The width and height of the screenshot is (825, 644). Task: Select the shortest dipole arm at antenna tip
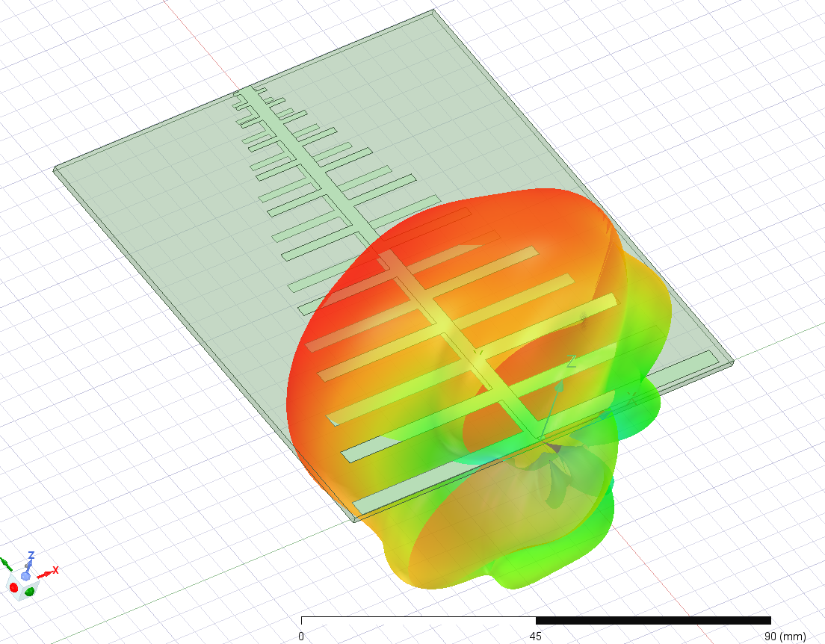pos(259,88)
